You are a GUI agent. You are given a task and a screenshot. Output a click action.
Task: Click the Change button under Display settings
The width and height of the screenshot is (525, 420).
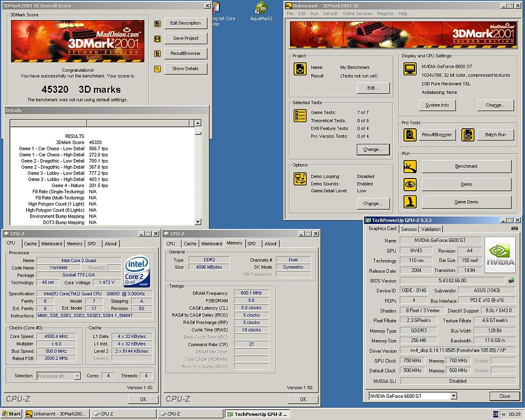[495, 105]
